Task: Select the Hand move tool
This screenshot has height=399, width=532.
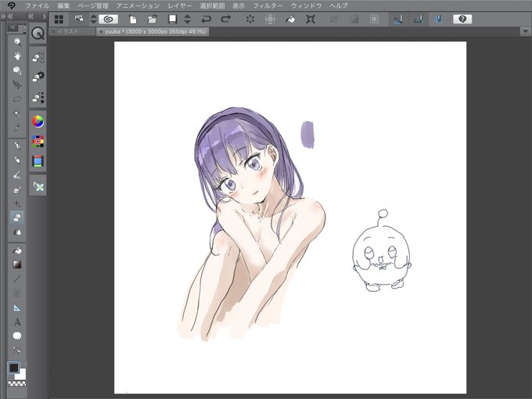Action: (x=17, y=56)
